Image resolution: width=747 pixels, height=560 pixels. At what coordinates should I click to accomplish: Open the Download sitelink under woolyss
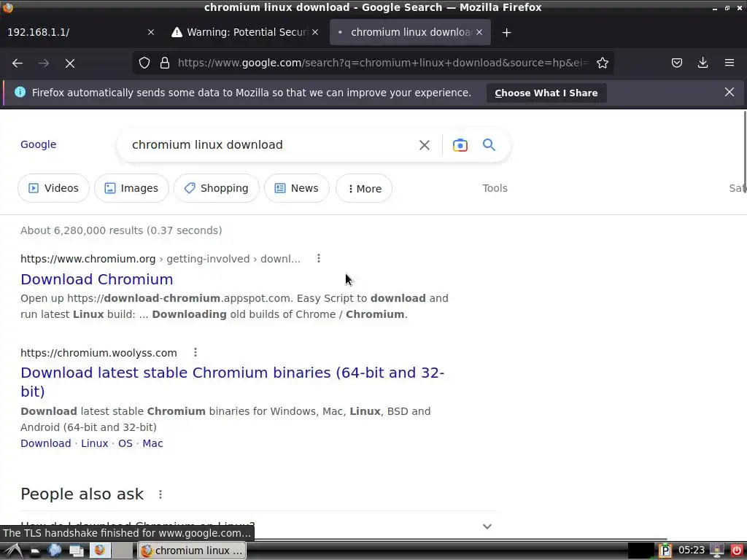pyautogui.click(x=46, y=443)
